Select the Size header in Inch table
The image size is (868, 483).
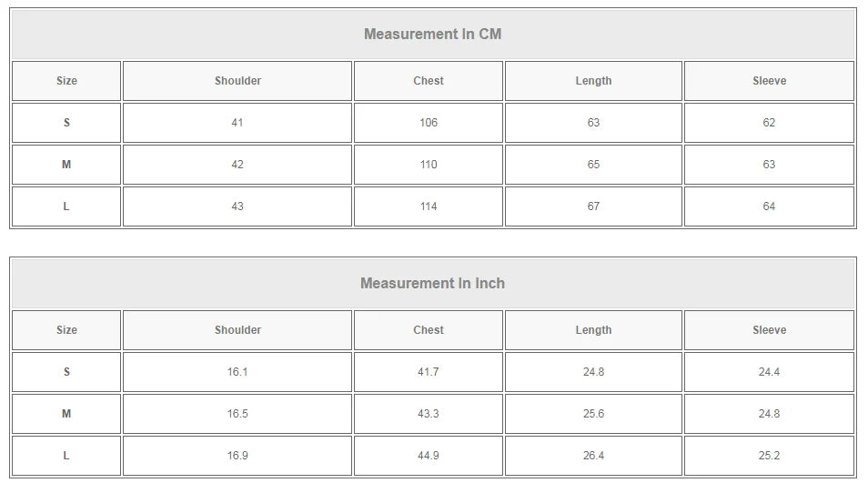pos(66,330)
